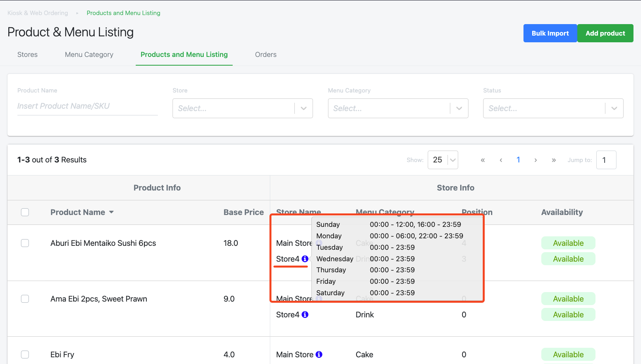This screenshot has width=641, height=364.
Task: Click Ebi Fry product name
Action: pyautogui.click(x=62, y=355)
